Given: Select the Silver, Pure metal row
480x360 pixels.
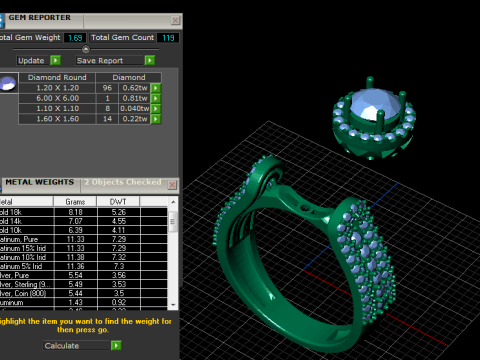Looking at the screenshot, I should [83, 275].
